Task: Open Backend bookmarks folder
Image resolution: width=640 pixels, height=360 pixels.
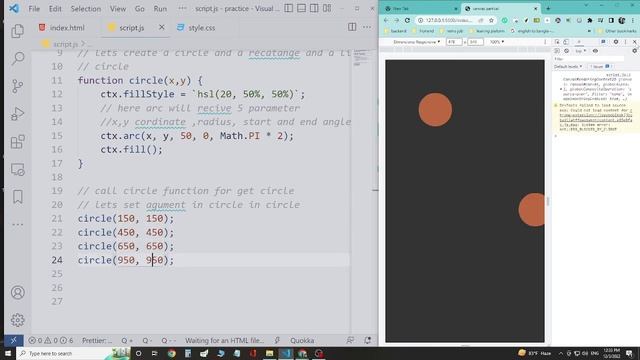Action: [396, 31]
